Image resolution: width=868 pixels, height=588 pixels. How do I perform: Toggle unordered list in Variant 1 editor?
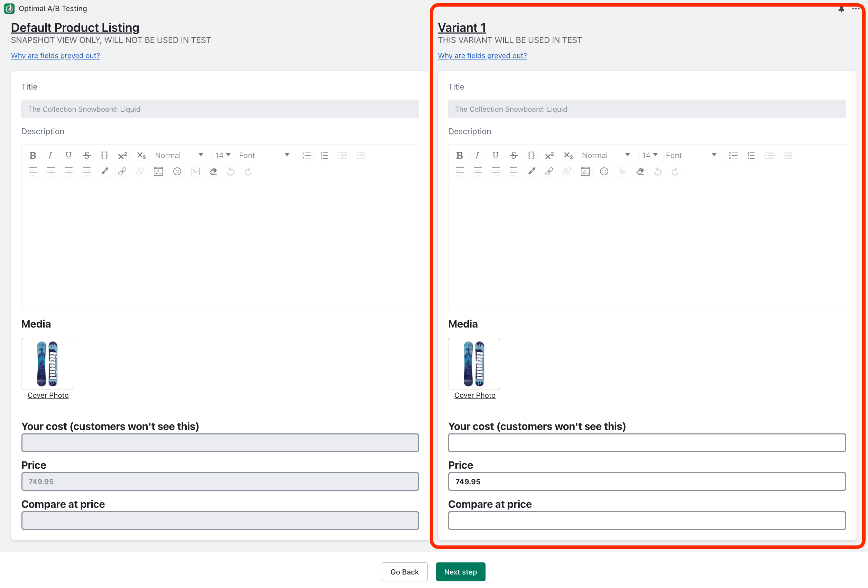pos(733,155)
